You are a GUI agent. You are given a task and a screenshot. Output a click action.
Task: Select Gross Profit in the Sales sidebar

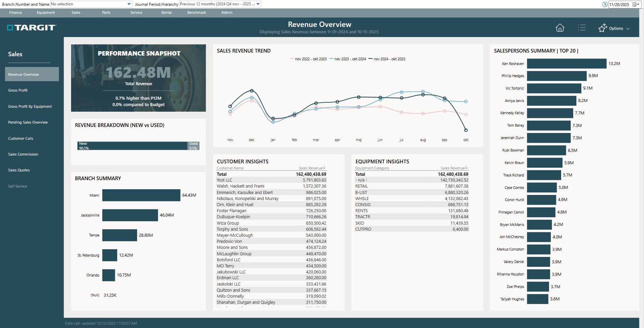[x=19, y=90]
